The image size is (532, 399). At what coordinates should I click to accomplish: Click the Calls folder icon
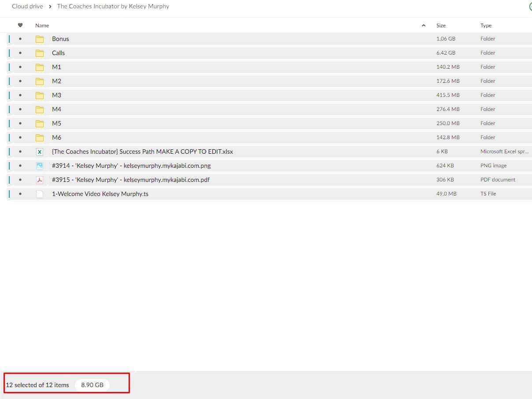[x=40, y=53]
